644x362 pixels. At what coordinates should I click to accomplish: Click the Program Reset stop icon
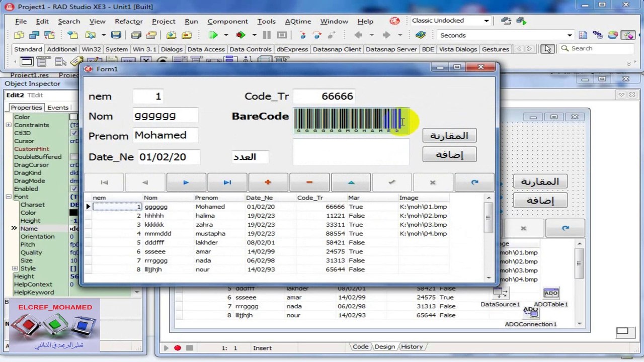tap(282, 35)
